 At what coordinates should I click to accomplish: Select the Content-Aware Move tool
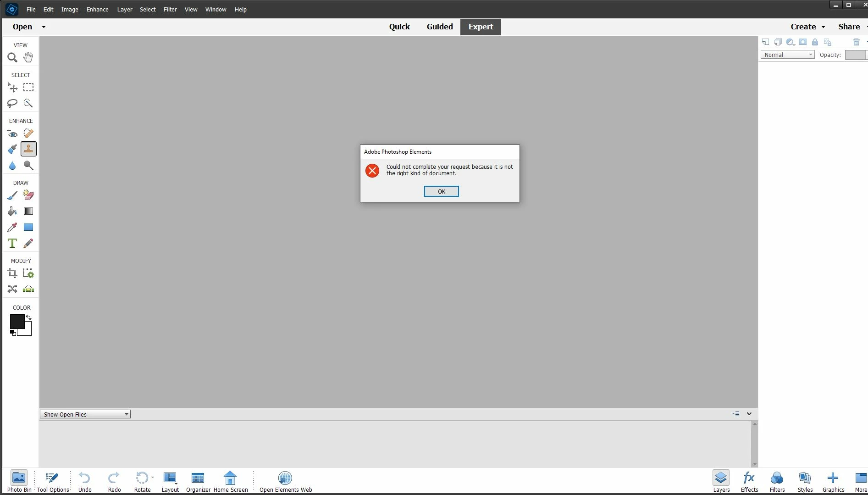(12, 289)
